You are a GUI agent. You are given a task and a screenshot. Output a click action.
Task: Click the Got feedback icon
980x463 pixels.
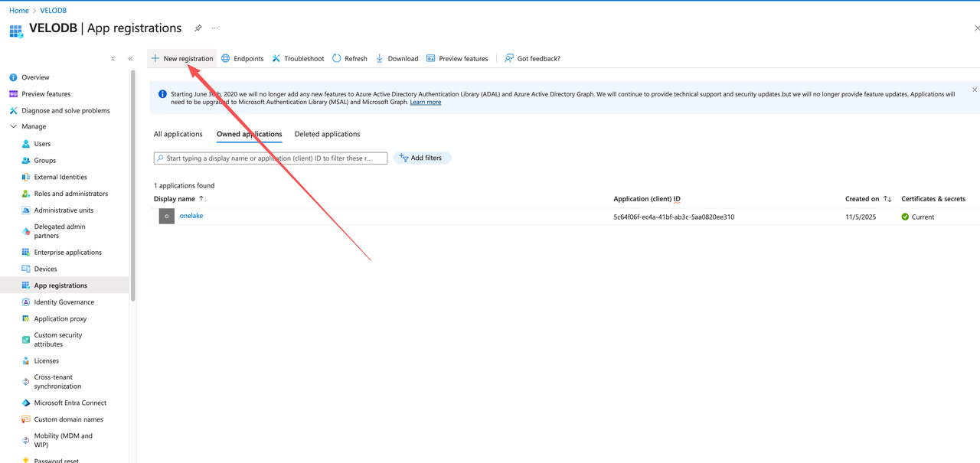tap(509, 58)
